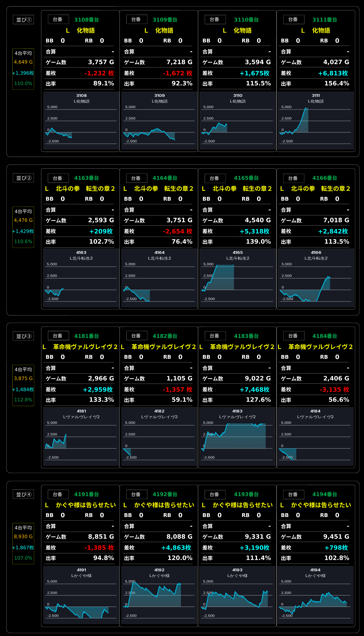This screenshot has height=636, width=364.
Task: Click the 4192 Lかぐや様 graph
Action: click(x=160, y=595)
